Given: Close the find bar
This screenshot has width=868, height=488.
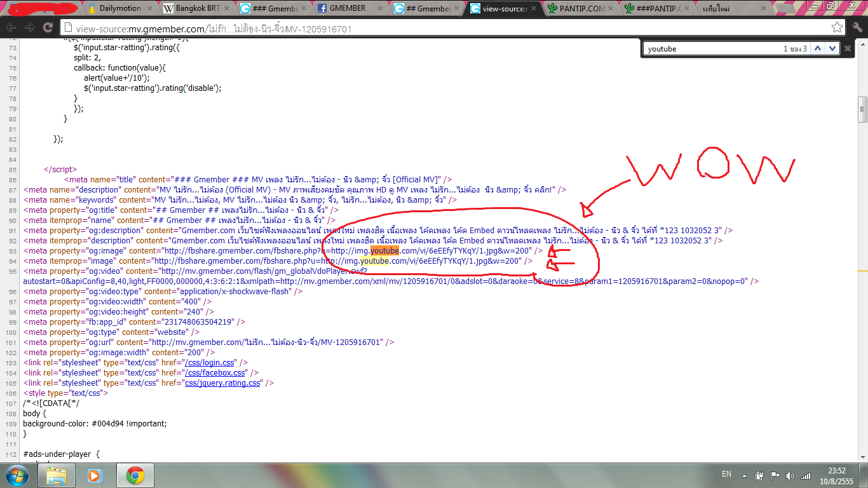Looking at the screenshot, I should tap(848, 48).
